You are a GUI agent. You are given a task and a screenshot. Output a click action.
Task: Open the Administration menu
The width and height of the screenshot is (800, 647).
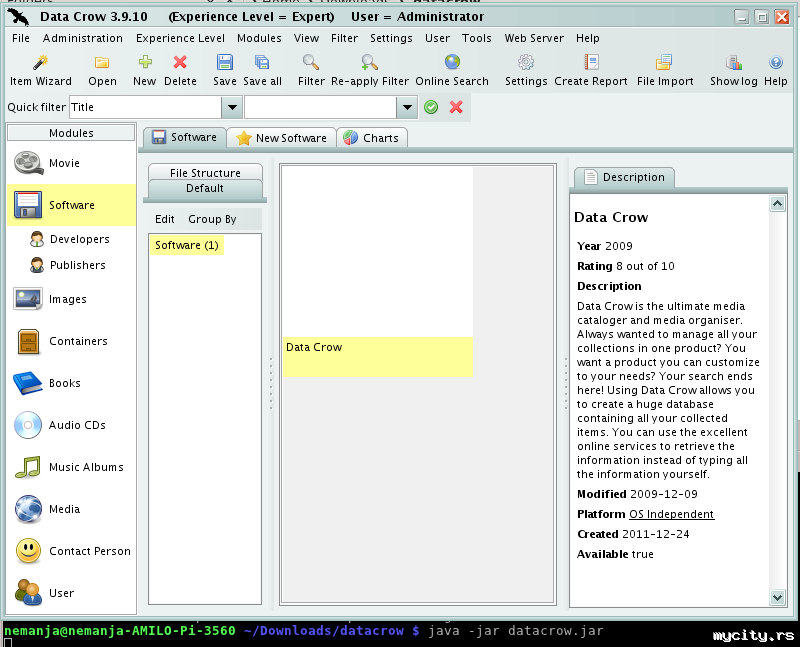coord(82,38)
